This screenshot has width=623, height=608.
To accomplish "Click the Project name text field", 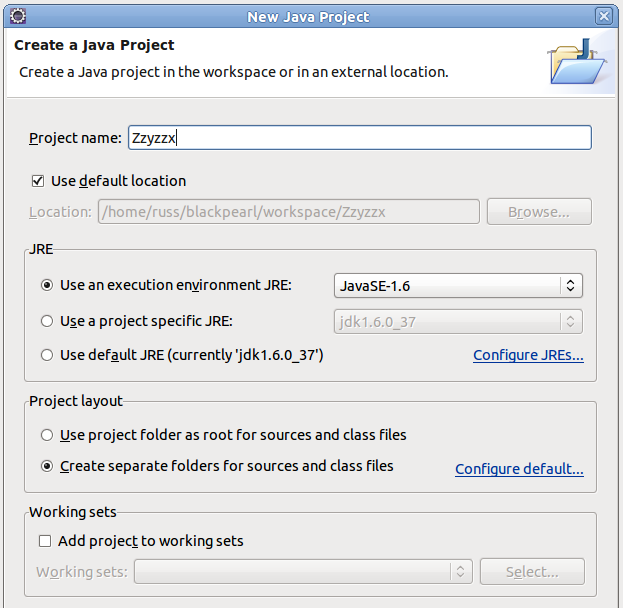I will click(360, 138).
